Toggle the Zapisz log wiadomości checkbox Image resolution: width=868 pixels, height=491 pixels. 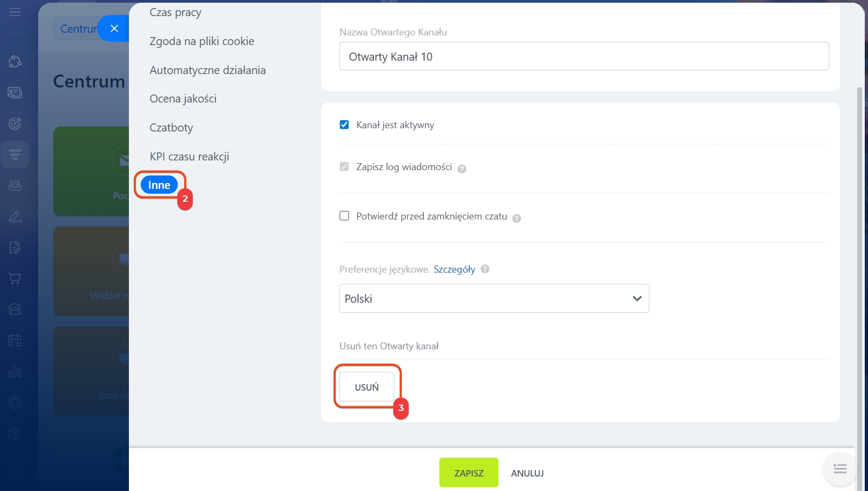344,167
